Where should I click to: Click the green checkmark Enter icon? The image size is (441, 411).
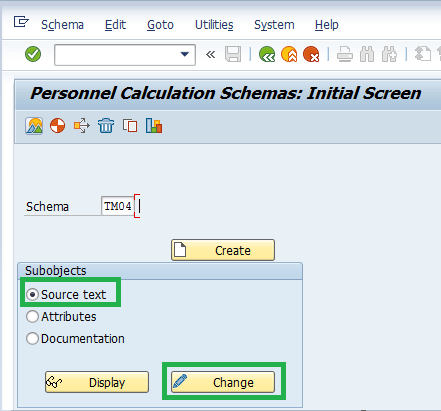coord(33,54)
